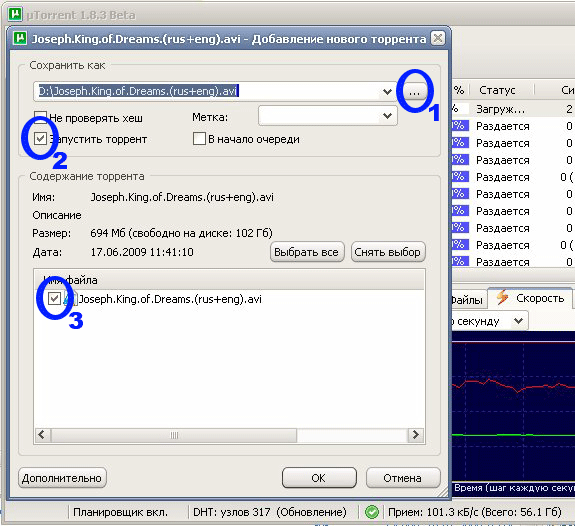Image resolution: width=575 pixels, height=526 pixels.
Task: Close the add torrent dialog
Action: click(x=438, y=38)
